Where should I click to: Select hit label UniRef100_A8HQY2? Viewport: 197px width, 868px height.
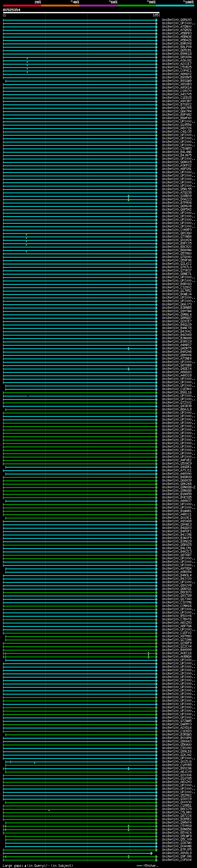pos(177,74)
